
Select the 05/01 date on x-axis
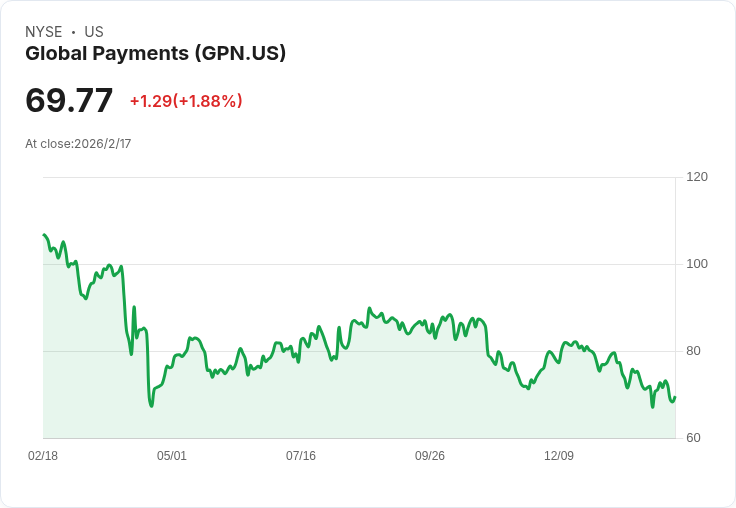(x=172, y=455)
